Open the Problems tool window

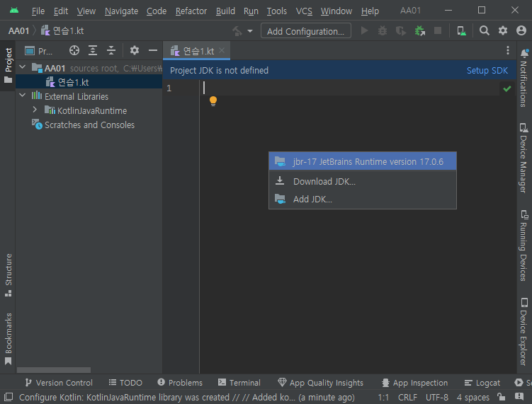tap(180, 383)
